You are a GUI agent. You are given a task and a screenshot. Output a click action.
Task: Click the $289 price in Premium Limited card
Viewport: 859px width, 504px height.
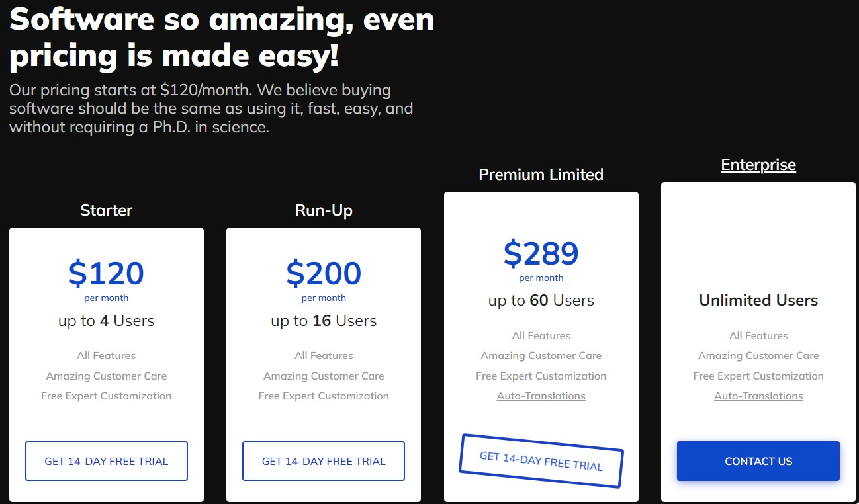coord(541,253)
